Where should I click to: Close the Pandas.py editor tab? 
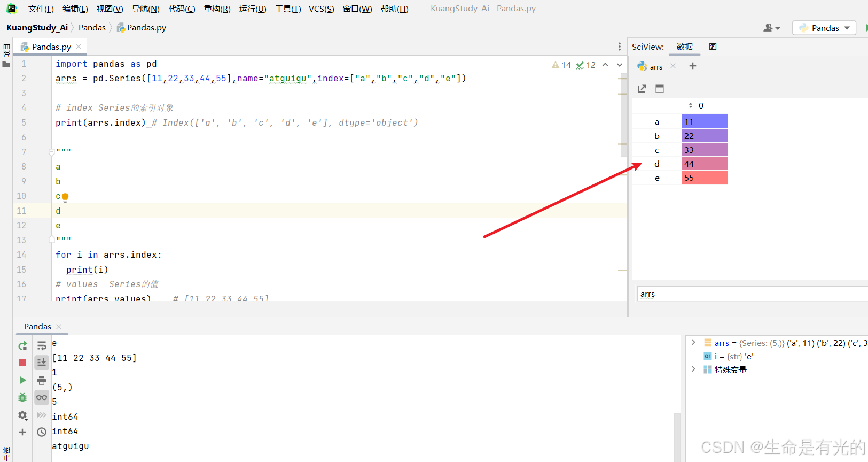click(x=79, y=47)
